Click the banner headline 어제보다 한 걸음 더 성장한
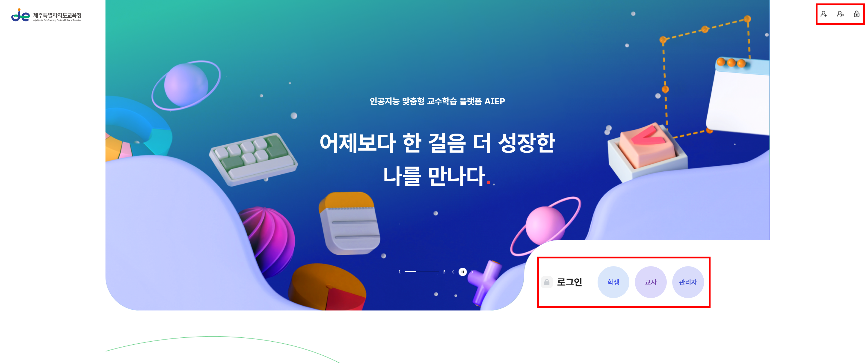The height and width of the screenshot is (363, 868). coord(437,143)
